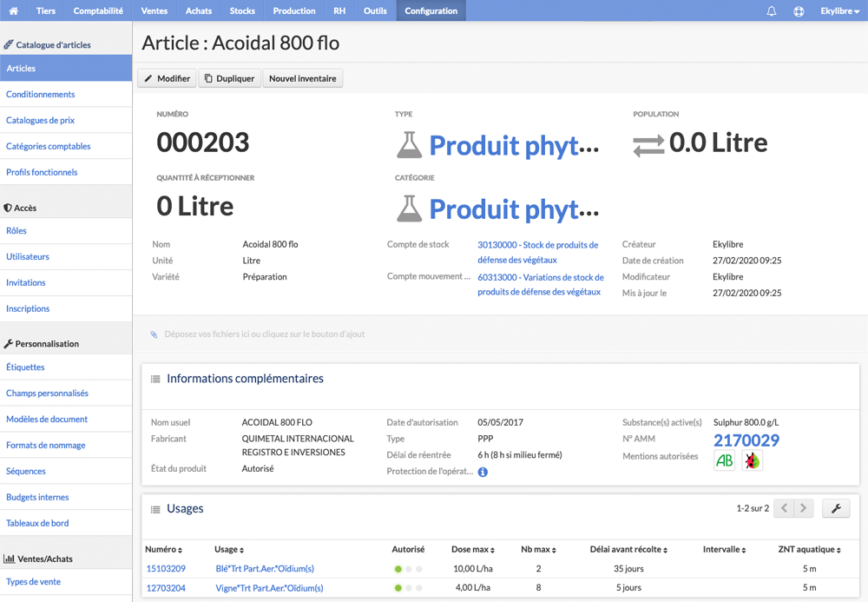Open Blé*Trt Part.Aer.*Oïdium(s) usage
Screen dimensions: 868x602
click(265, 569)
